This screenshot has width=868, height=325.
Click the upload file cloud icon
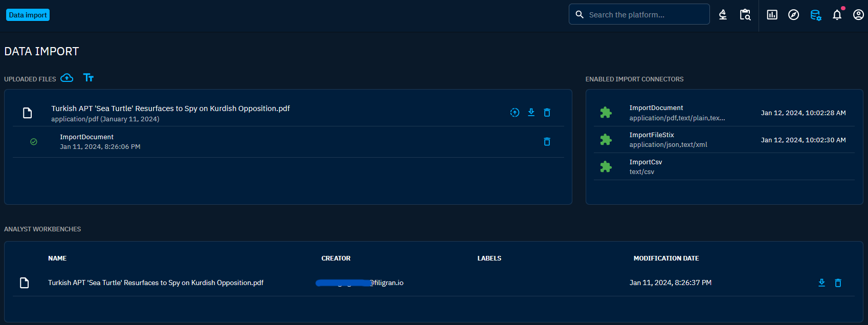tap(67, 78)
